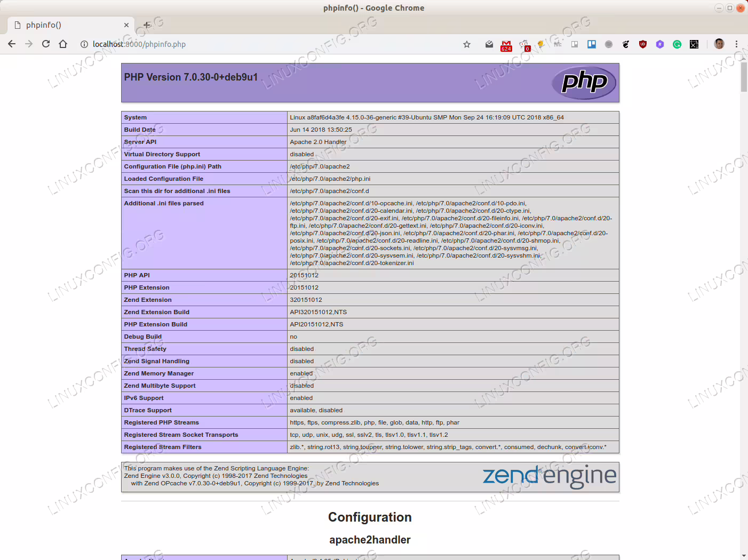748x560 pixels.
Task: Open the Reddit extension icon
Action: [524, 45]
